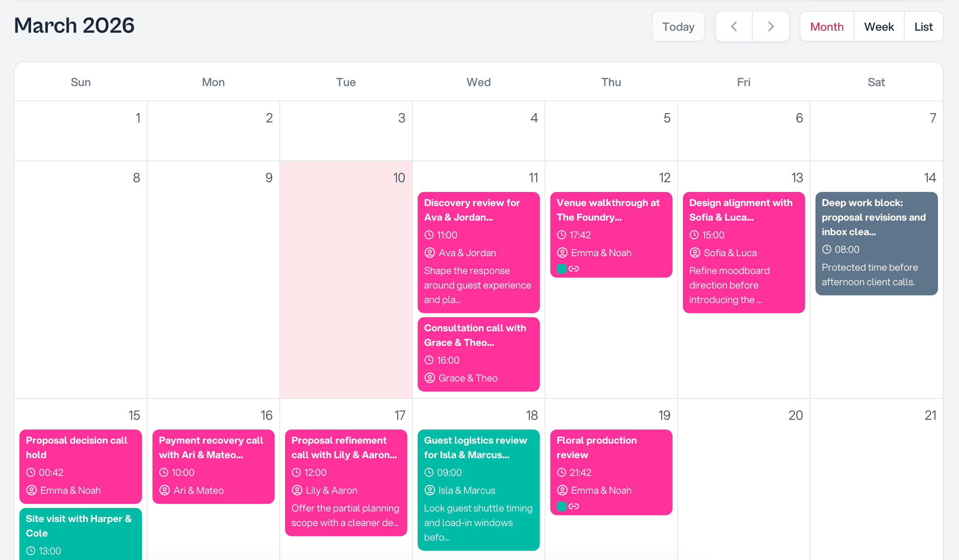Open the link on Floral production review event
959x560 pixels.
tap(574, 506)
